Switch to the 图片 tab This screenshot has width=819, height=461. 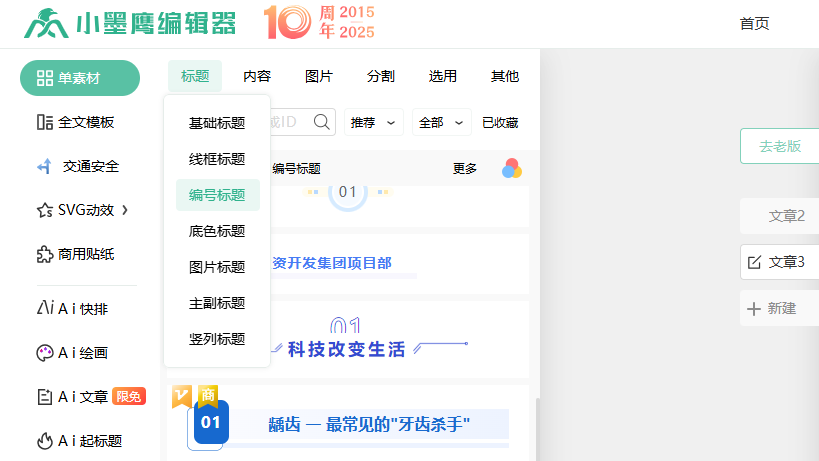point(319,76)
